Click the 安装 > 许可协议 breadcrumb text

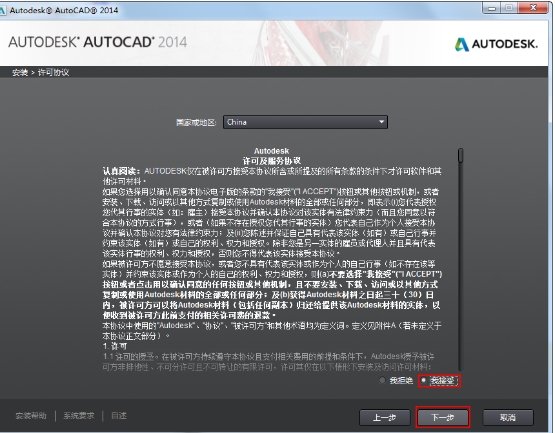pyautogui.click(x=41, y=73)
